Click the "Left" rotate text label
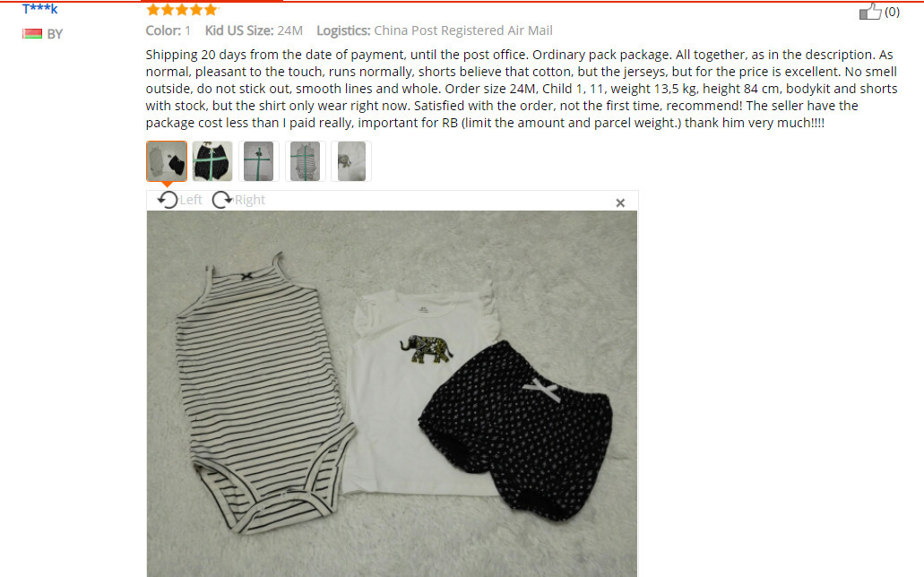The height and width of the screenshot is (577, 924). coord(191,200)
